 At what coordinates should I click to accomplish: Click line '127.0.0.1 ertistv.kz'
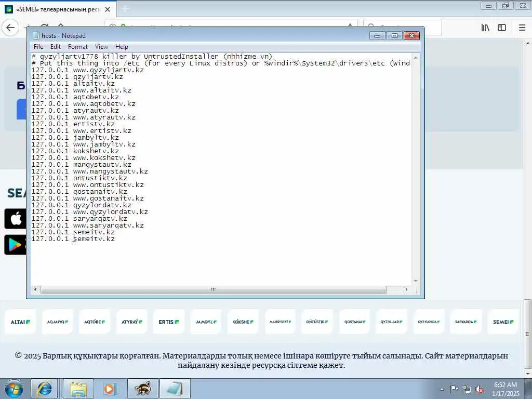(73, 124)
